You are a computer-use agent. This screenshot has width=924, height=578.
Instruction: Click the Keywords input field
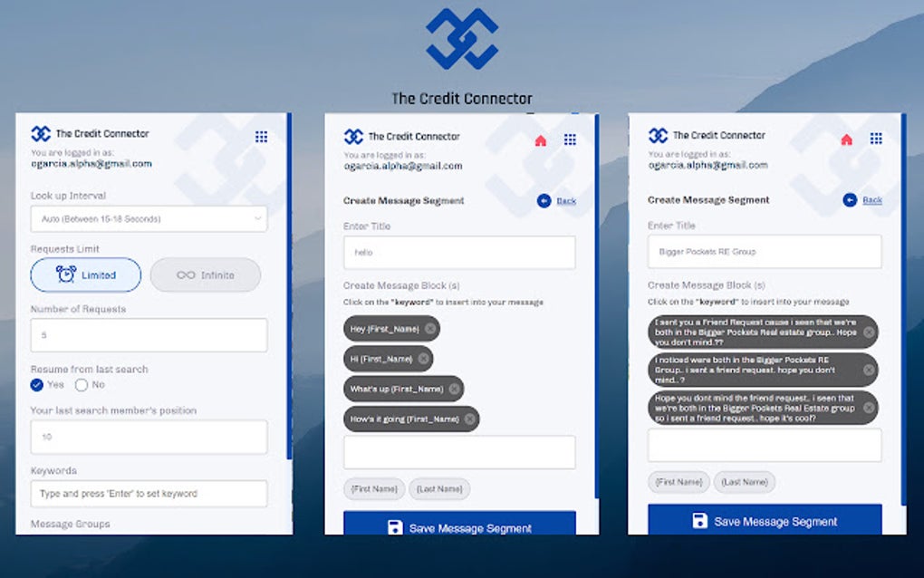pyautogui.click(x=149, y=494)
